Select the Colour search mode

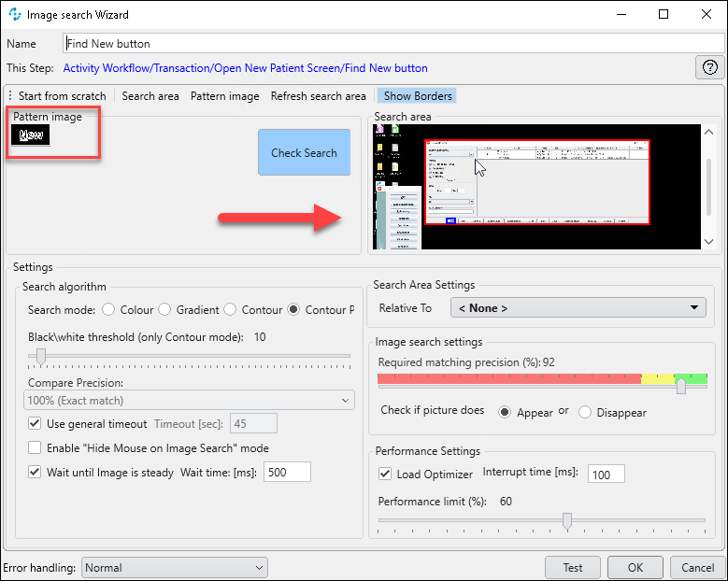tap(109, 310)
